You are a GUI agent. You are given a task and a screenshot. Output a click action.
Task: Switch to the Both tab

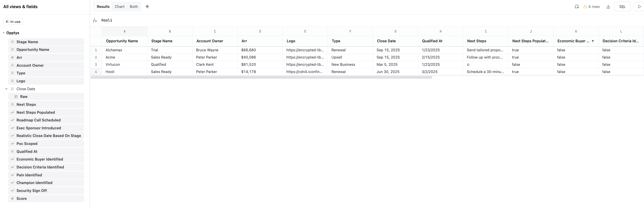[134, 7]
